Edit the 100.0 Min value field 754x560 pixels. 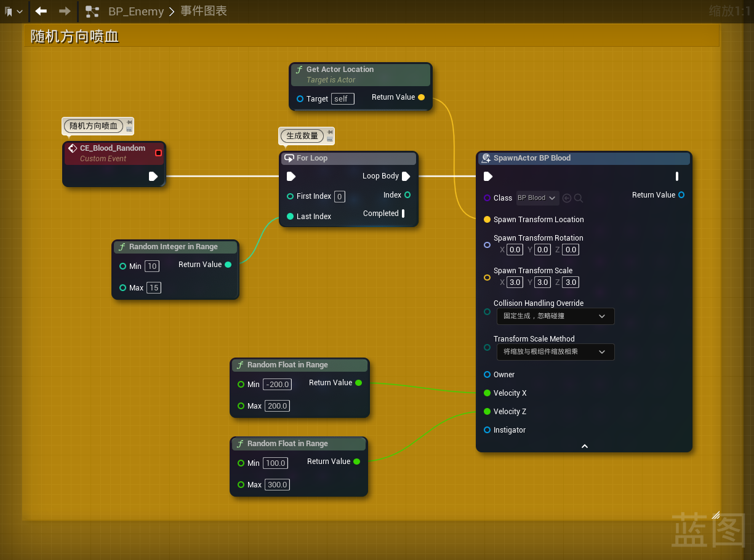275,463
